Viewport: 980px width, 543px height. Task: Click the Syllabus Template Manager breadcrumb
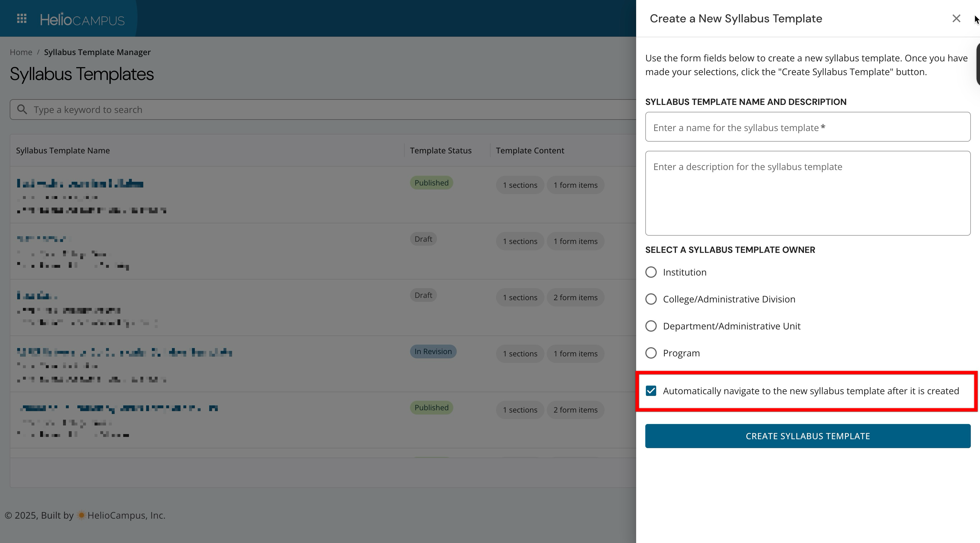click(x=97, y=52)
